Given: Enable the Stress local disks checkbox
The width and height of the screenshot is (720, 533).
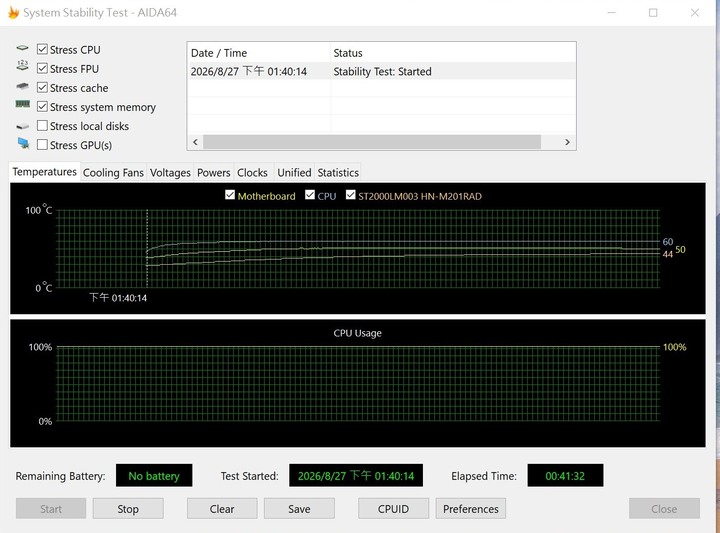Looking at the screenshot, I should point(42,125).
